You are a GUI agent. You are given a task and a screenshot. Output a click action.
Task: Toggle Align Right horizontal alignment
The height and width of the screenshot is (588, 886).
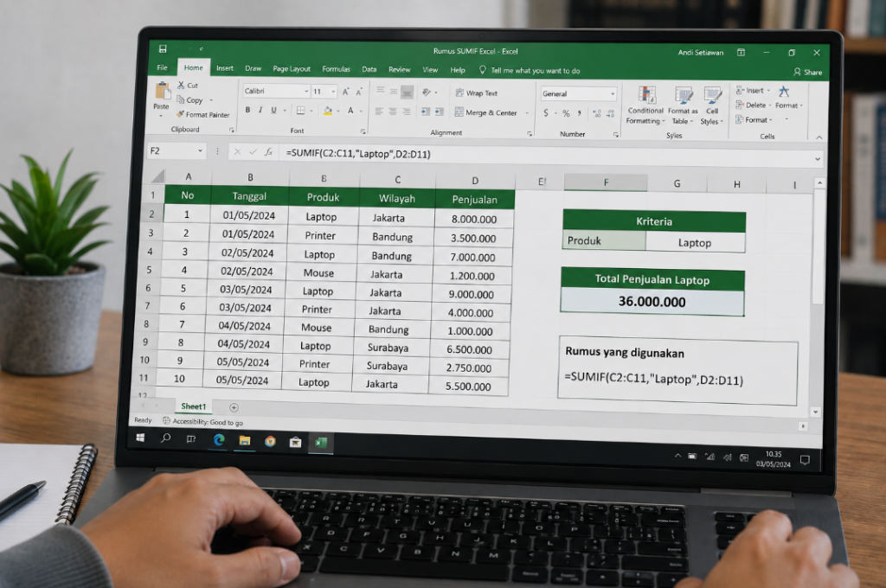(407, 112)
